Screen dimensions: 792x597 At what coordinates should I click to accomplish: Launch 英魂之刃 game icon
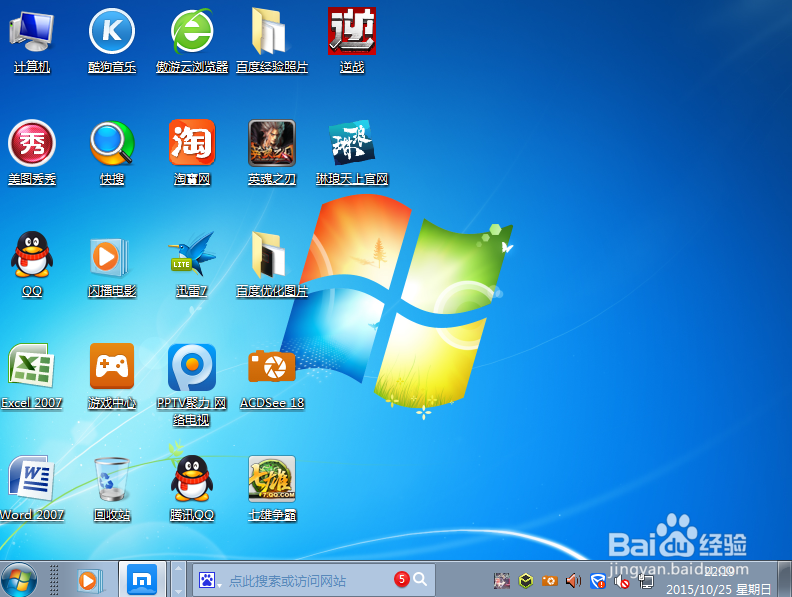[272, 143]
